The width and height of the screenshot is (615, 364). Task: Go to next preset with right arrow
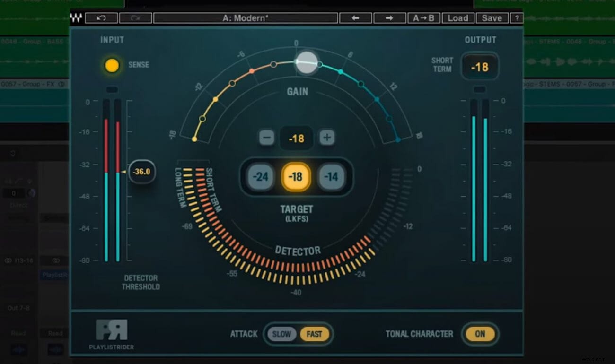389,18
